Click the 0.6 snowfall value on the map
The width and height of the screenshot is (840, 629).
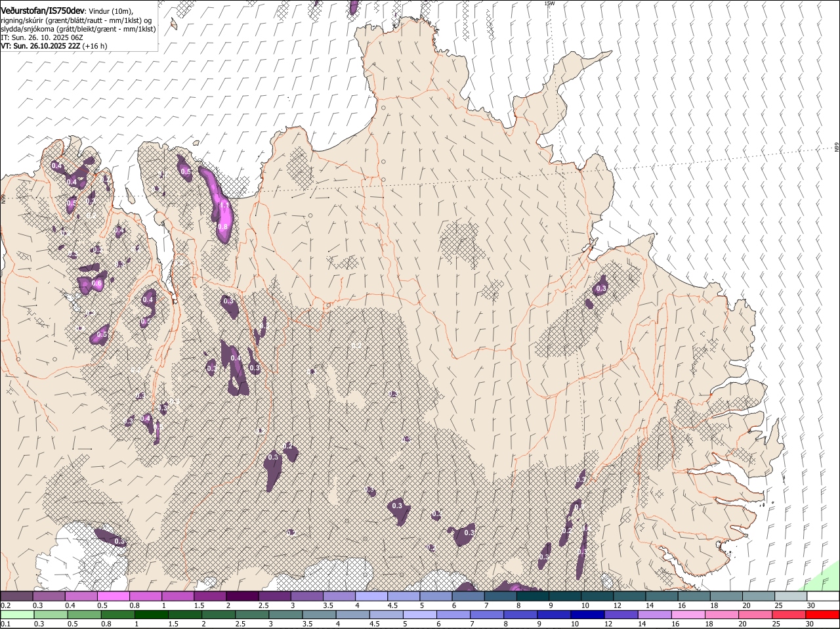(x=96, y=284)
